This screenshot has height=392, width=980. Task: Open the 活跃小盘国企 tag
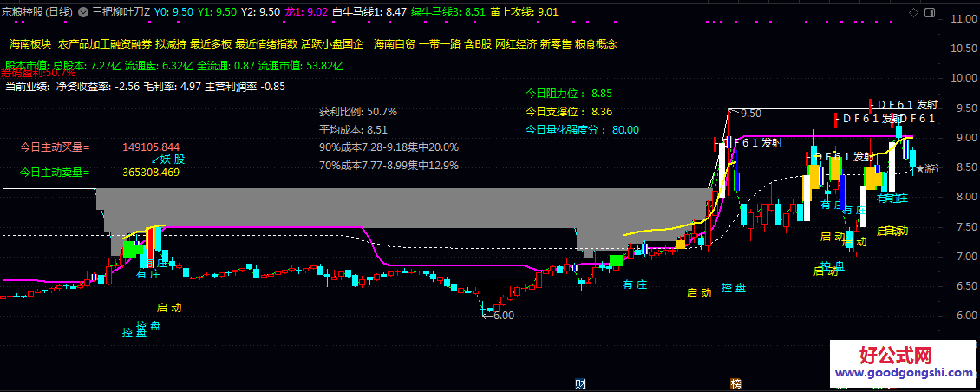(x=332, y=44)
